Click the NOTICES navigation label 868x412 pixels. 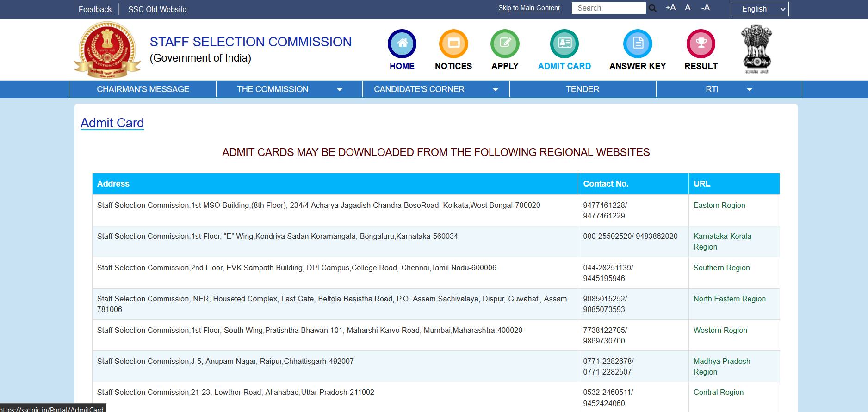click(x=453, y=66)
